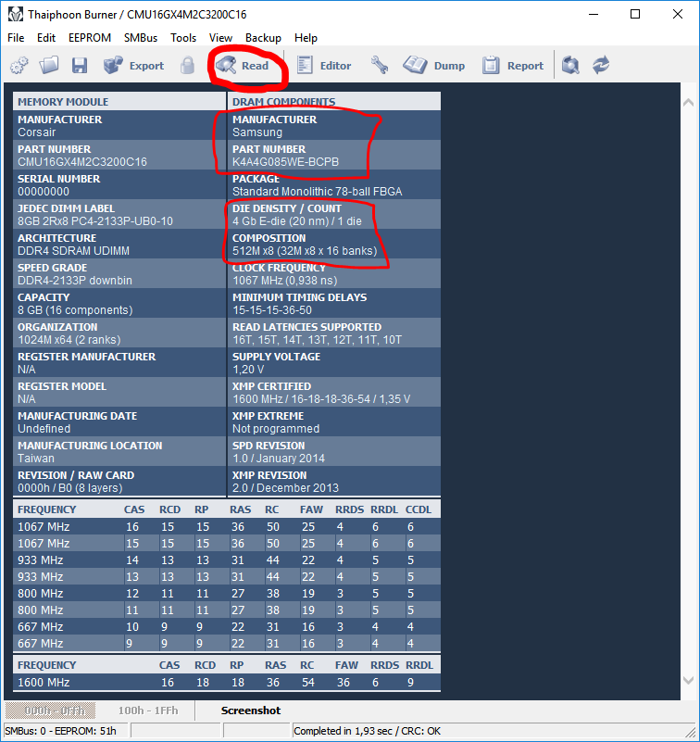Open the EEPROM menu
This screenshot has width=700, height=742.
click(90, 38)
